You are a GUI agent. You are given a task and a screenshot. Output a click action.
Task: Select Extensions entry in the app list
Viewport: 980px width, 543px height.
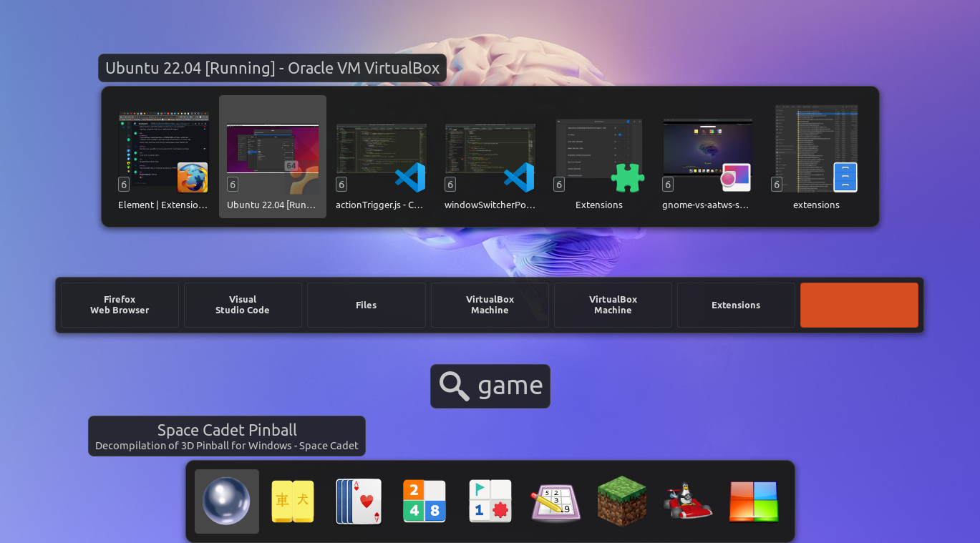click(736, 305)
